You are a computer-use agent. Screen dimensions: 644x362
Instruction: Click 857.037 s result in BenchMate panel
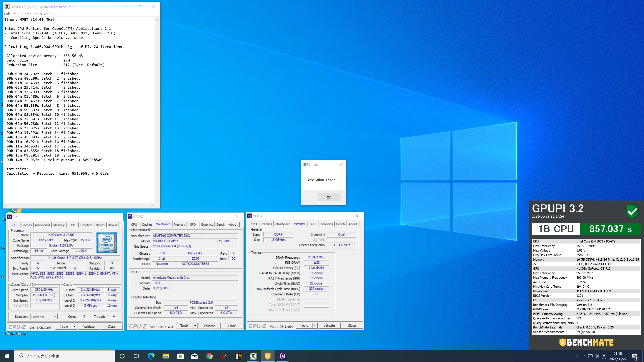(610, 229)
